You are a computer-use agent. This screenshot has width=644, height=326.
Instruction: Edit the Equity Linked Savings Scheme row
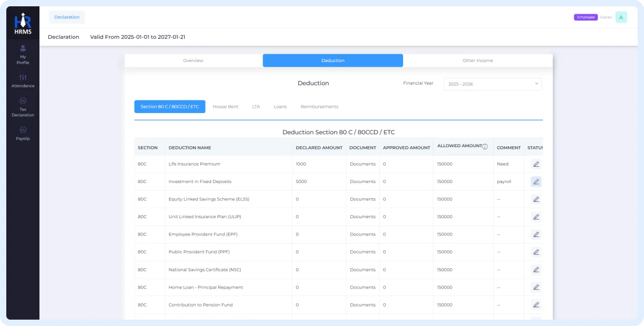(536, 199)
